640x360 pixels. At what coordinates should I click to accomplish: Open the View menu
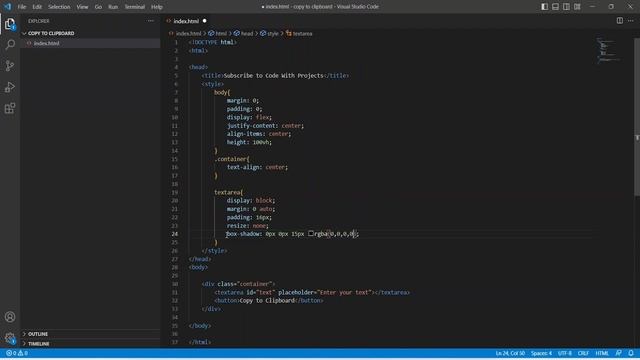point(82,7)
